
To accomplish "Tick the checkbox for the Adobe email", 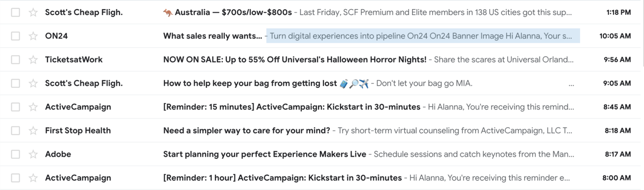I will [x=15, y=154].
